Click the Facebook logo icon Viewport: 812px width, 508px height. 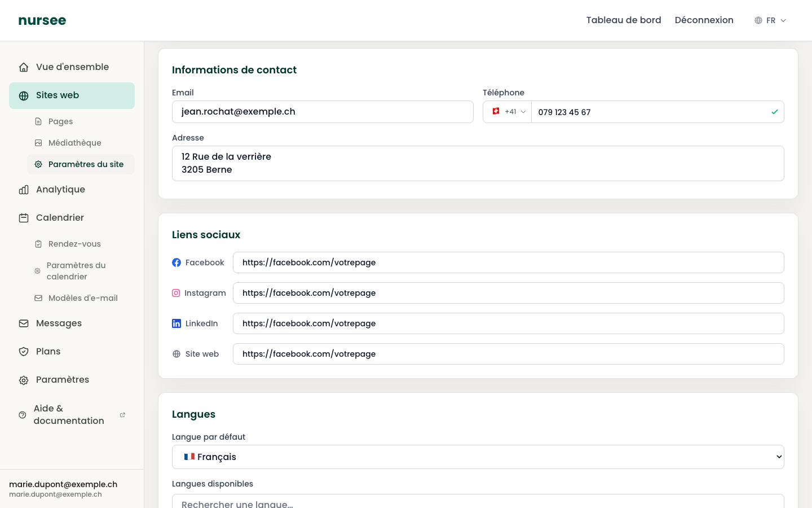click(x=176, y=262)
